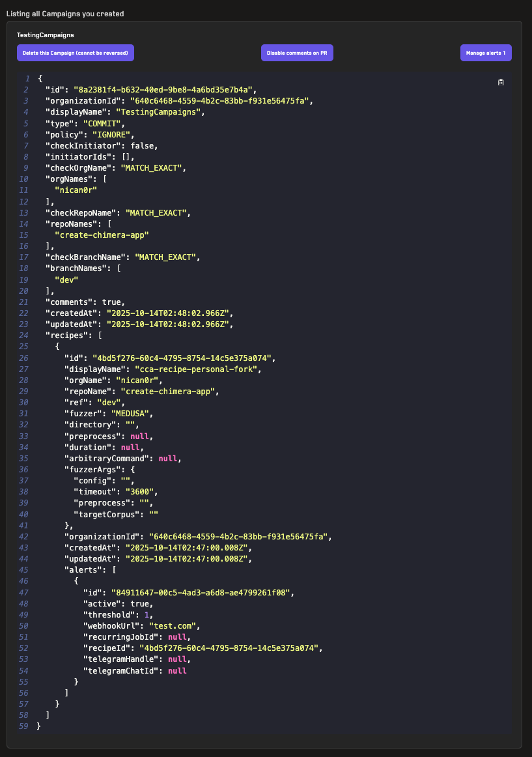Click the TestingCampaigns card title
Image resolution: width=532 pixels, height=757 pixels.
(45, 35)
